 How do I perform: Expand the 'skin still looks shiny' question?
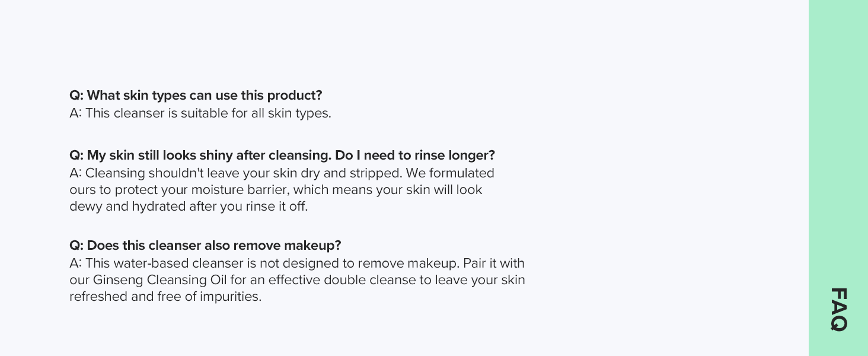[282, 155]
